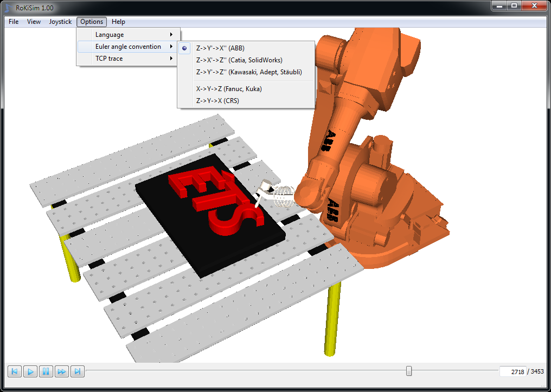Choose Z->X'->Z'' (Catia, SolidWorks) convention
Viewport: 551px width, 392px height.
(x=246, y=60)
